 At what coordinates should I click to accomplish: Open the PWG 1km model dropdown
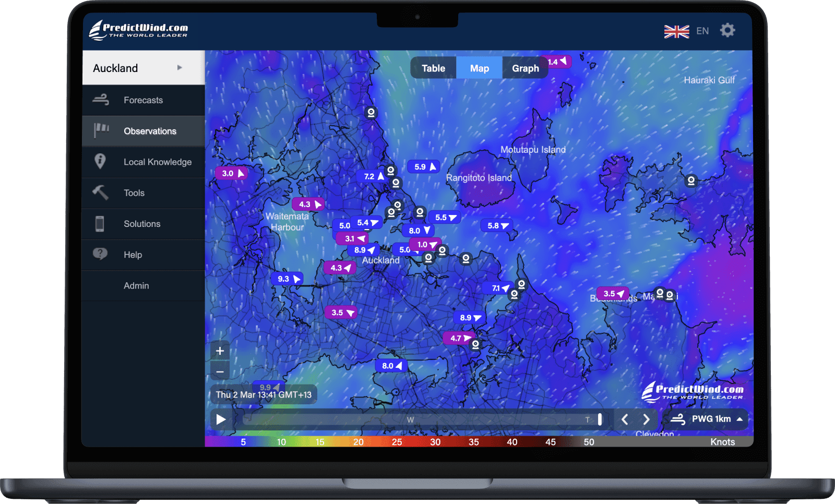tap(711, 419)
